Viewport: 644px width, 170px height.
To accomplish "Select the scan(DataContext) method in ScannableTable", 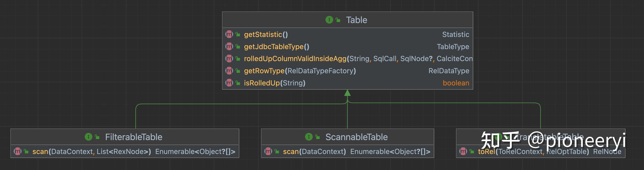I will tap(314, 151).
